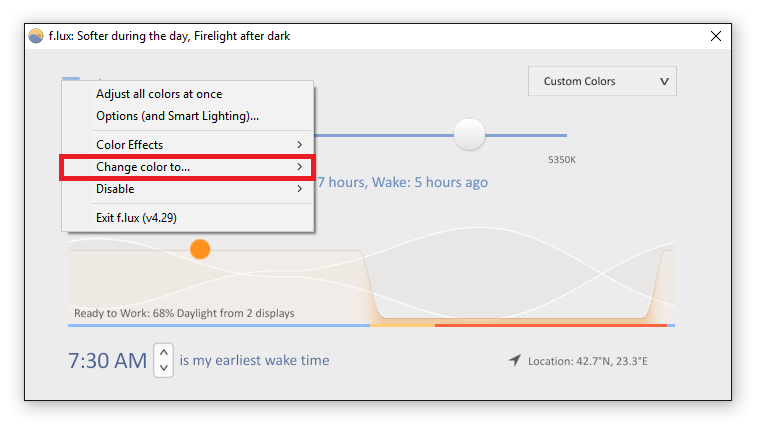Click the Location: 42.7°N, 23.3°E link
The width and height of the screenshot is (761, 427).
pos(588,361)
